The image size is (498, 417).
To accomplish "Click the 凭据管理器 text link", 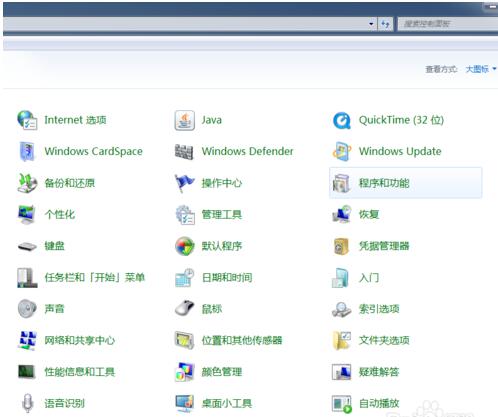I will (384, 246).
